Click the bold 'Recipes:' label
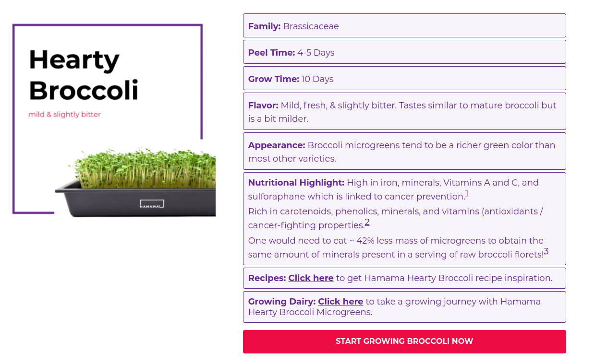The image size is (607, 364). pos(267,278)
